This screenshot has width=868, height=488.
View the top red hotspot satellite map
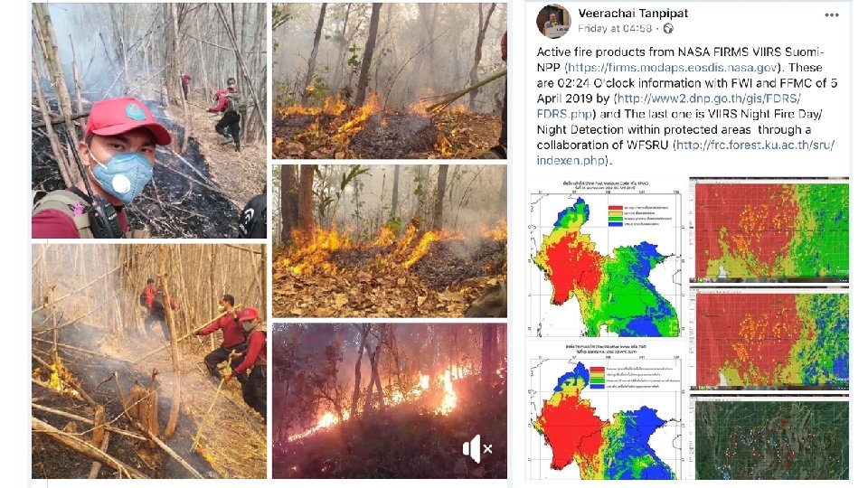pos(769,229)
